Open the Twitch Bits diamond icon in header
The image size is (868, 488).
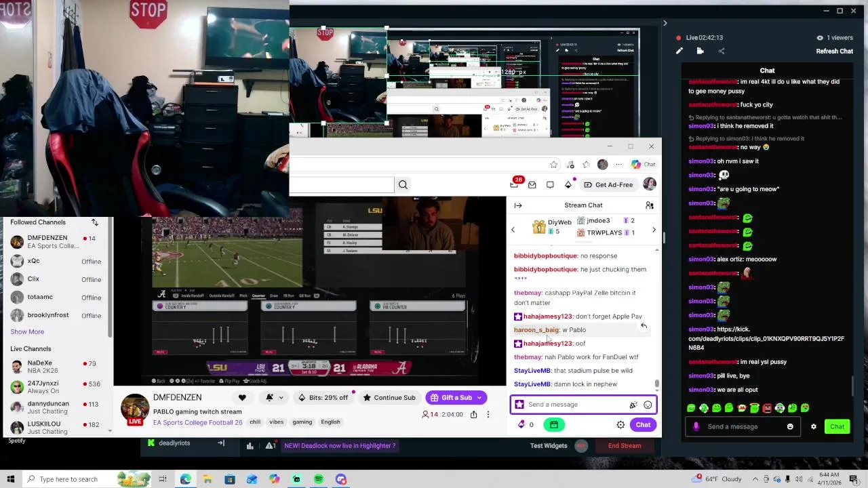pyautogui.click(x=568, y=184)
